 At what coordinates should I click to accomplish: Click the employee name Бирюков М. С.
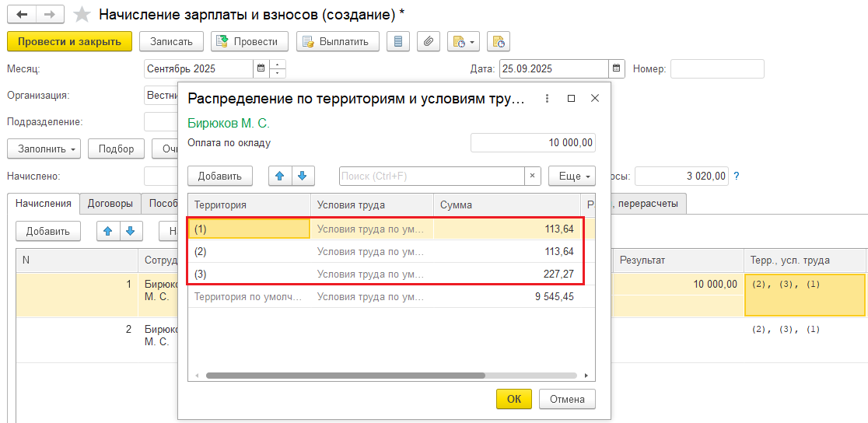[229, 124]
